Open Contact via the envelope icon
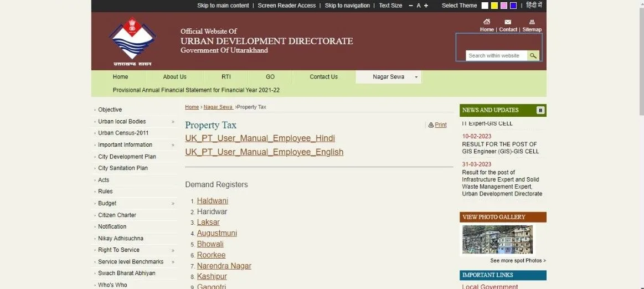644x289 pixels. 508,22
